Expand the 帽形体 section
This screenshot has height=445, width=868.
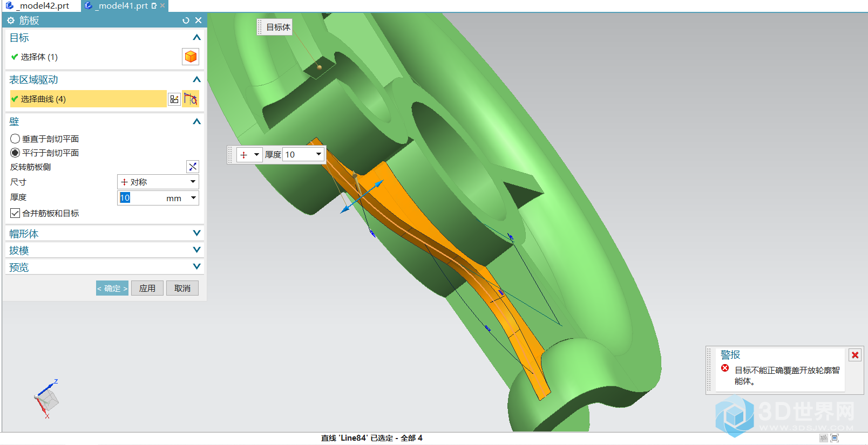(x=196, y=234)
